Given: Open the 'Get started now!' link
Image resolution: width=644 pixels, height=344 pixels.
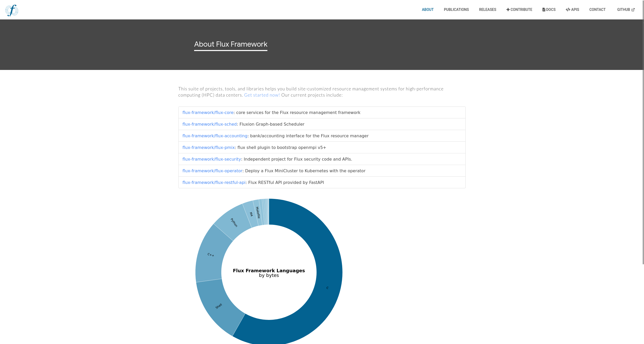Looking at the screenshot, I should (262, 95).
